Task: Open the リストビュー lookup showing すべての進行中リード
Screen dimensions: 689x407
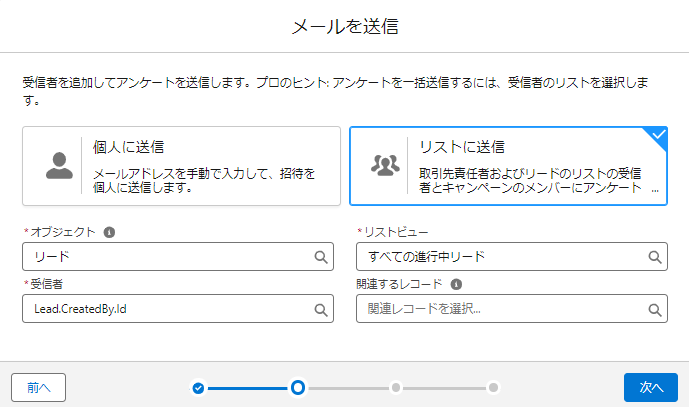Action: pos(512,257)
